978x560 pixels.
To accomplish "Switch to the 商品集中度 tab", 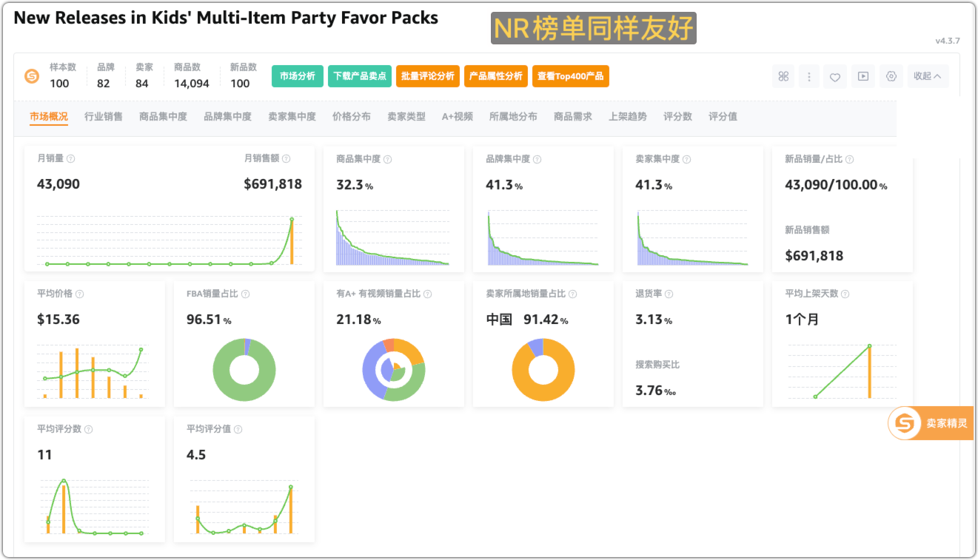I will [163, 116].
